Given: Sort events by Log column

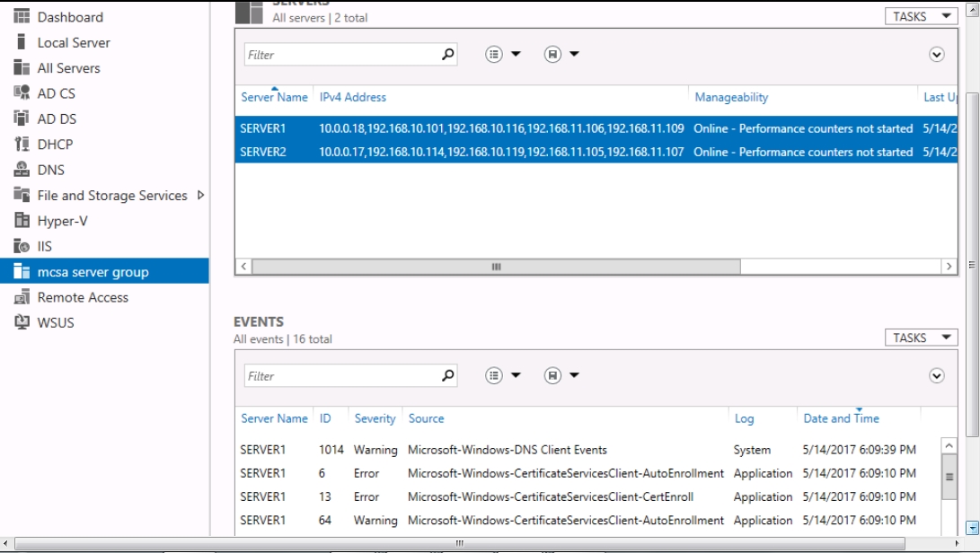Looking at the screenshot, I should coord(744,418).
